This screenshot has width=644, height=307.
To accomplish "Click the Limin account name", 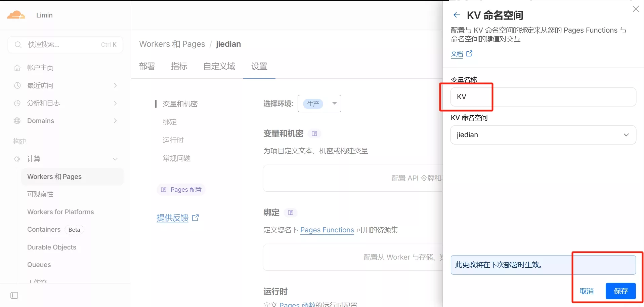I will [44, 15].
